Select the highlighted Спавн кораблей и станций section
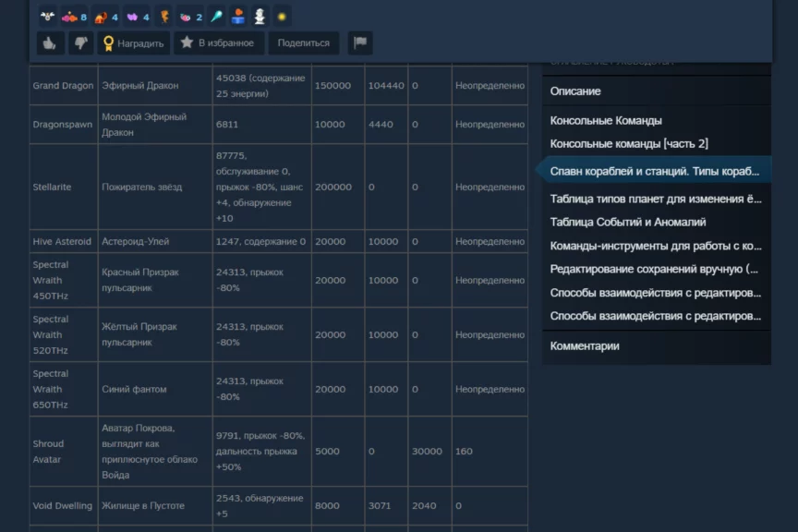The width and height of the screenshot is (798, 532). (655, 171)
